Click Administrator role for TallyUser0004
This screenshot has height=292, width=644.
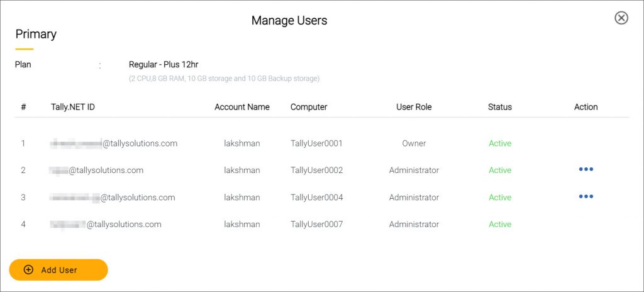click(x=414, y=198)
